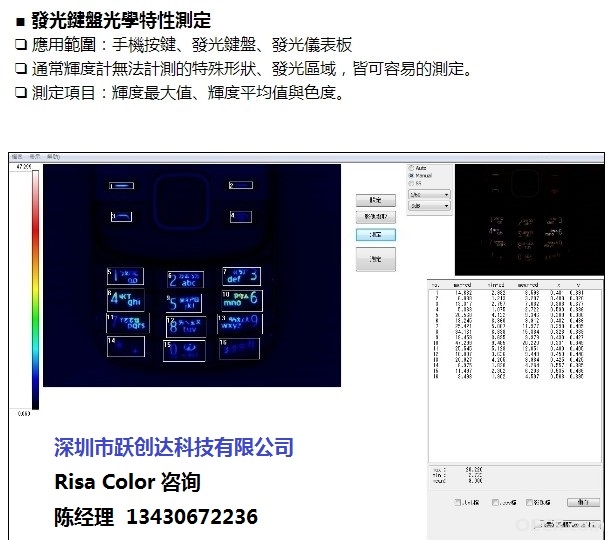Select region 10 around the 'mno 6' key
This screenshot has height=540, width=616.
[x=242, y=300]
